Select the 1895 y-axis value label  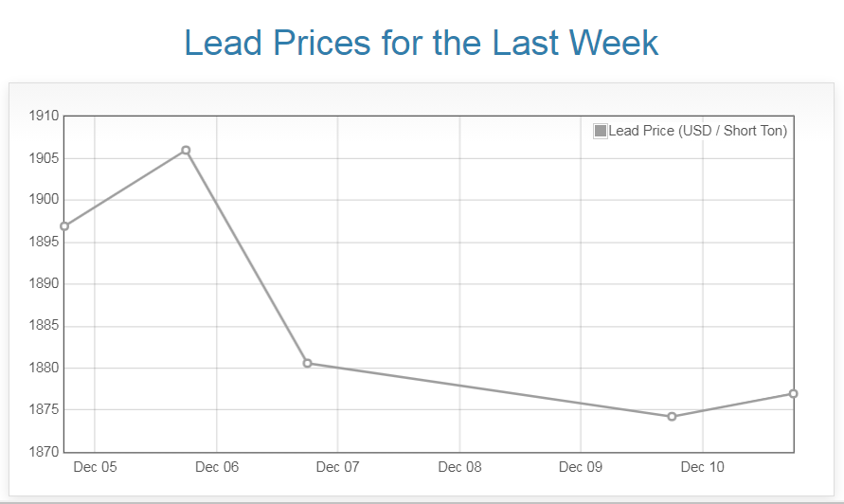coord(45,243)
